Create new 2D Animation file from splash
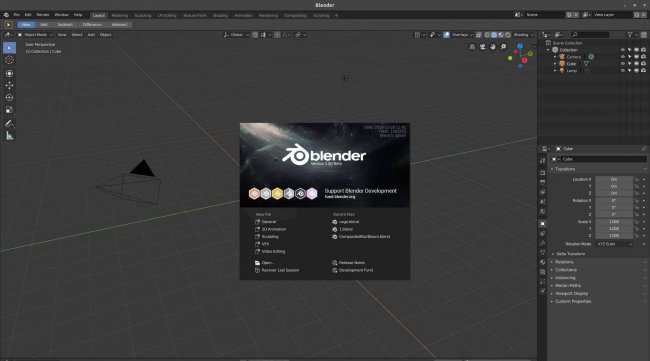The image size is (650, 361). [x=270, y=229]
